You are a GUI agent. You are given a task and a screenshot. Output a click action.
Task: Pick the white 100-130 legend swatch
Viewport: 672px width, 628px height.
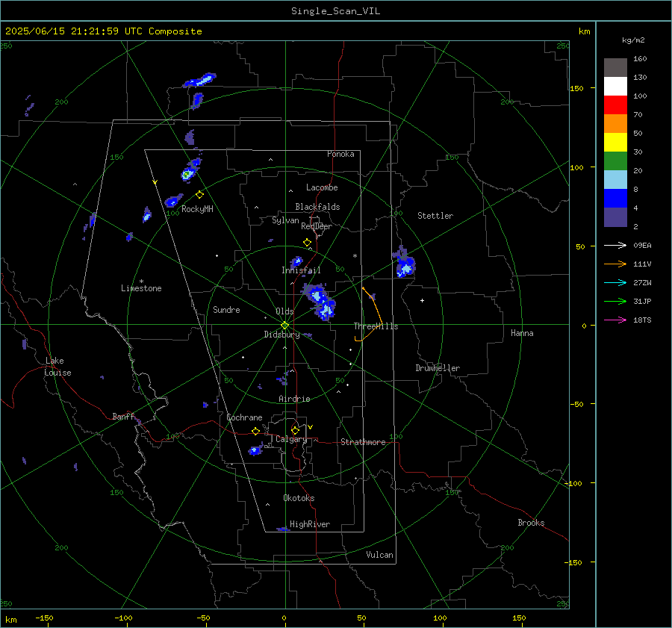coord(615,86)
